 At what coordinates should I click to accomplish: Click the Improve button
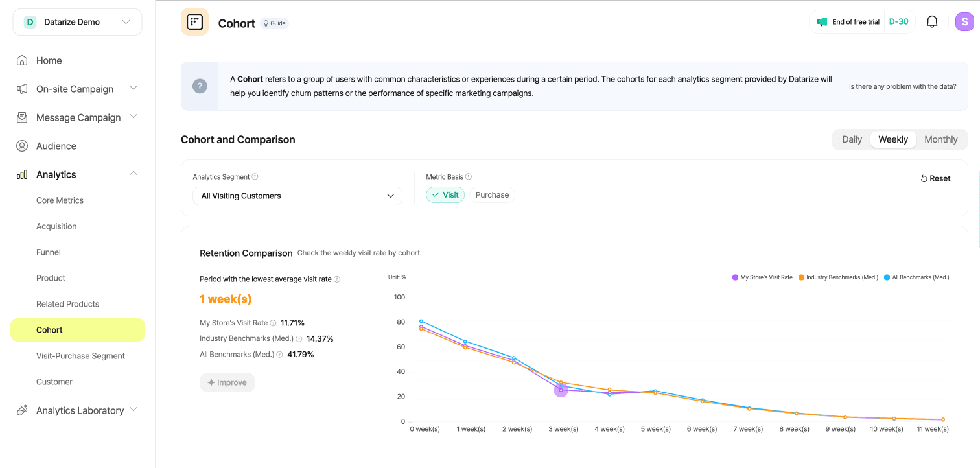[x=227, y=382]
